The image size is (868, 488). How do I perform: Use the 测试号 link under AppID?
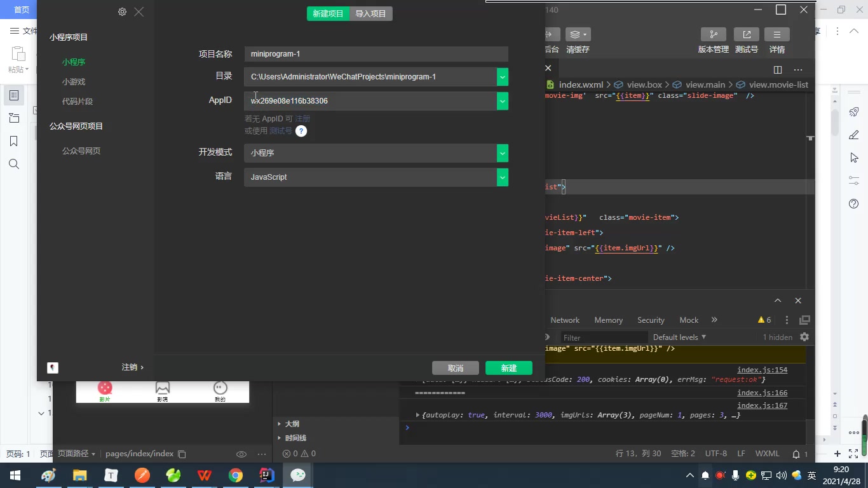(x=281, y=131)
